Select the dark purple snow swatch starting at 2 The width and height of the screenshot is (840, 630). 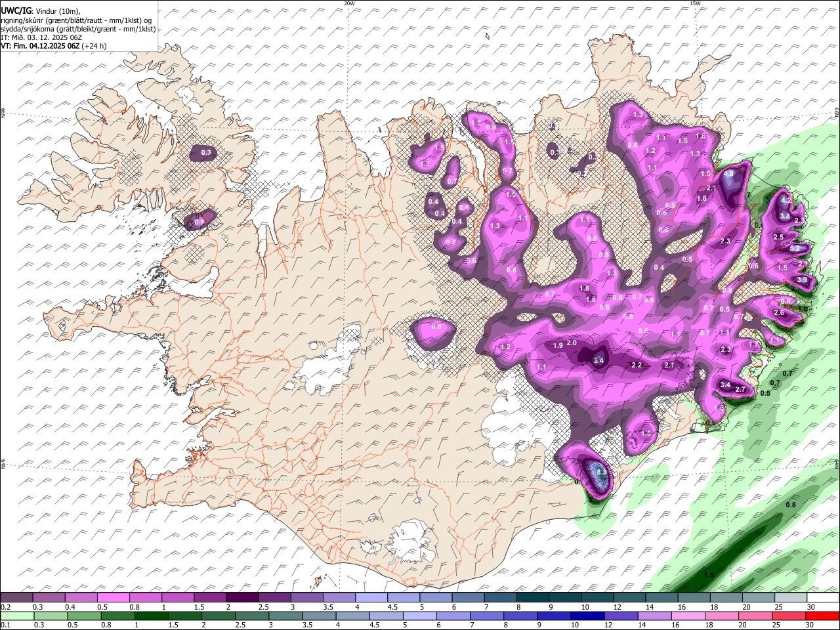pos(242,597)
